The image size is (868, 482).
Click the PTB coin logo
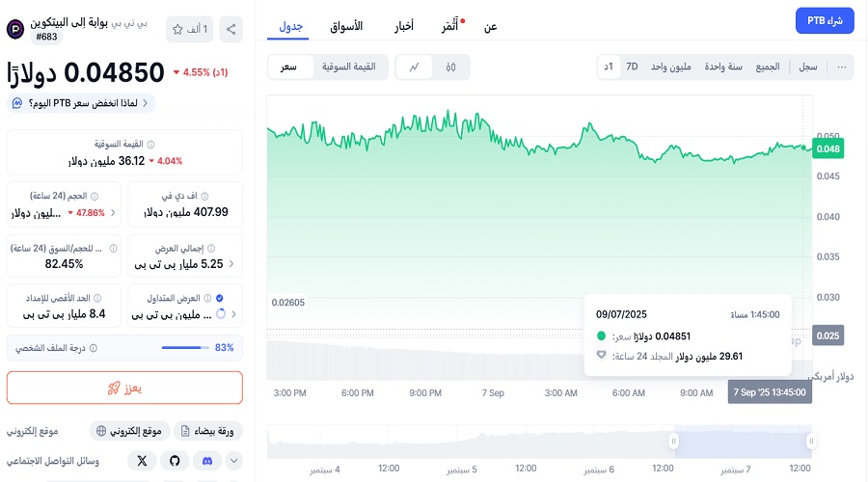(15, 29)
